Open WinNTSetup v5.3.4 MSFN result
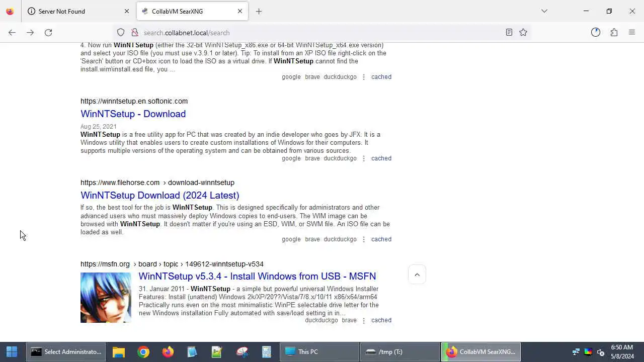644x362 pixels. [257, 276]
